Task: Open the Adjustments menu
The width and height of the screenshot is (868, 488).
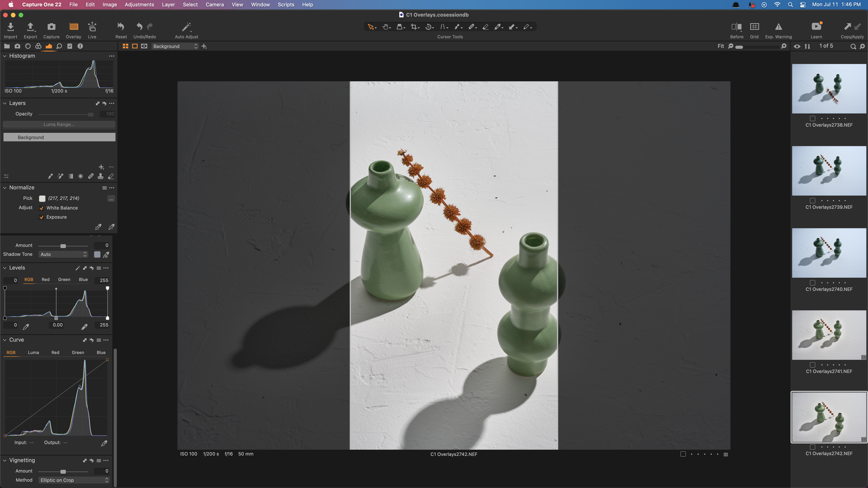Action: click(139, 5)
